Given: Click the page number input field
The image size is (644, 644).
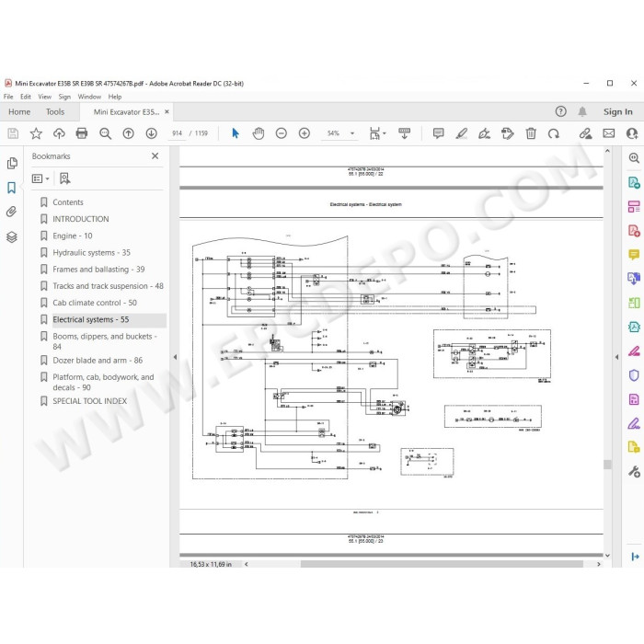Looking at the screenshot, I should point(177,133).
